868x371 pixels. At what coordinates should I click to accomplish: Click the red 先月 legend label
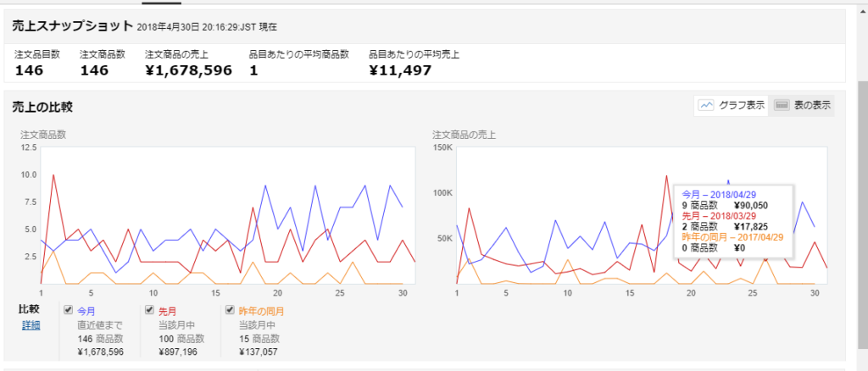[x=169, y=311]
